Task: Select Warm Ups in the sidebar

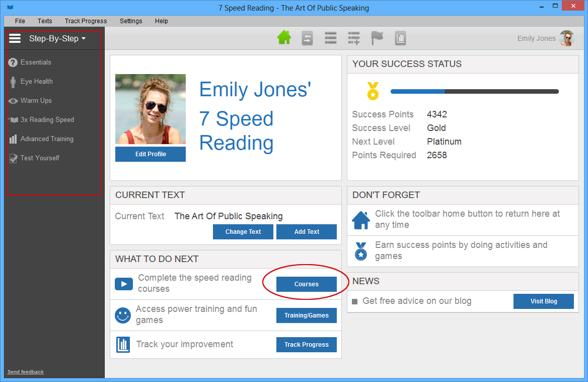Action: [x=36, y=100]
